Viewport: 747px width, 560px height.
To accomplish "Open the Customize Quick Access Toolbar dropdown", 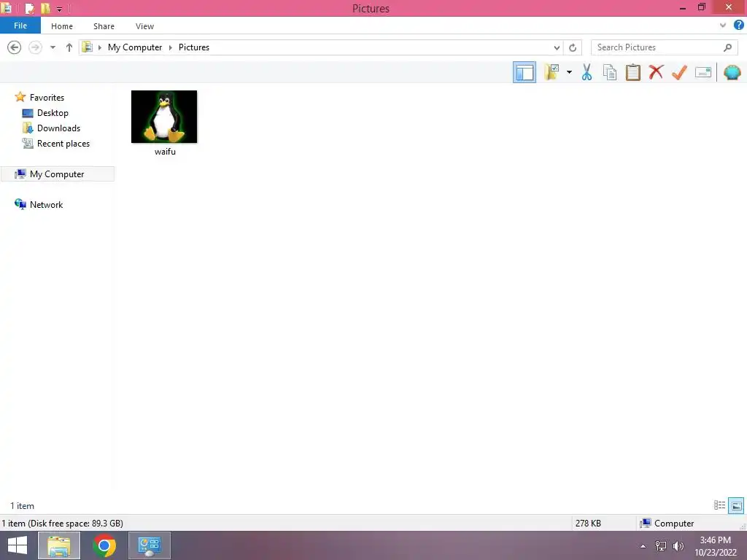I will point(59,9).
